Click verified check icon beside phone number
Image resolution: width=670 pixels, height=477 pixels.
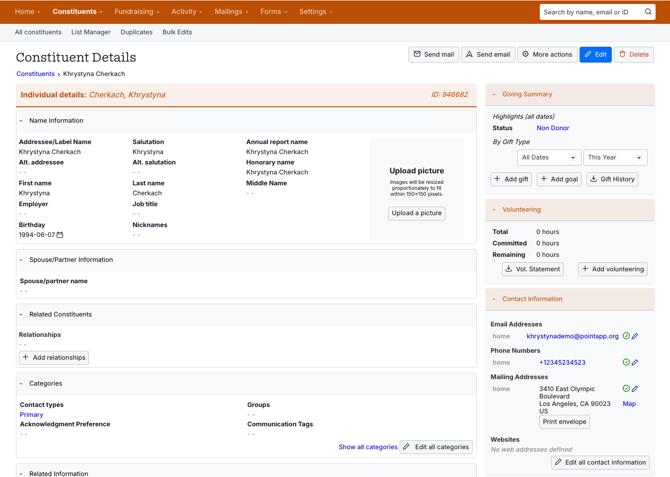[626, 362]
